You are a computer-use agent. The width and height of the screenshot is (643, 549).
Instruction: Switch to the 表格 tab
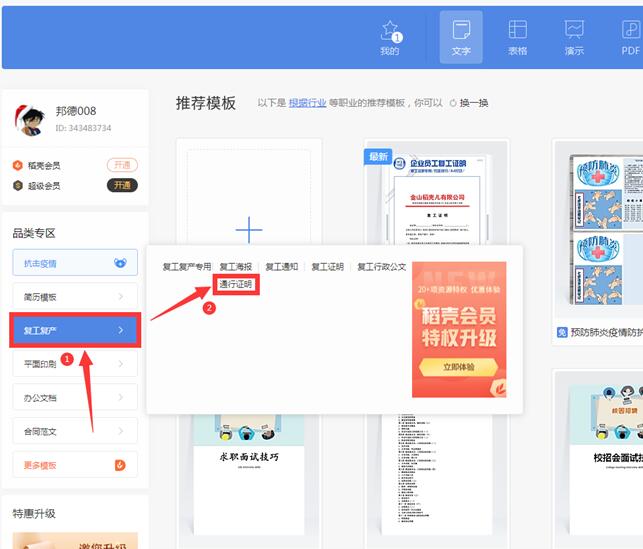click(518, 38)
